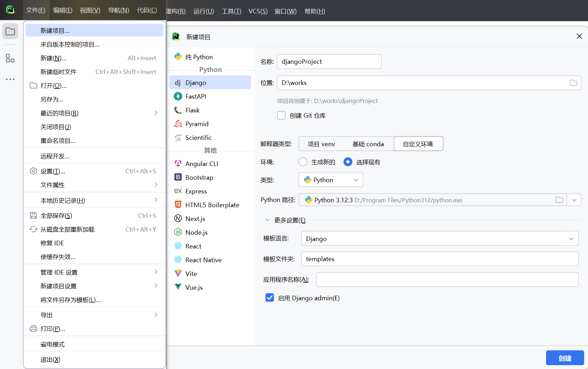Click the Node.js hexagon icon
588x369 pixels.
[178, 232]
